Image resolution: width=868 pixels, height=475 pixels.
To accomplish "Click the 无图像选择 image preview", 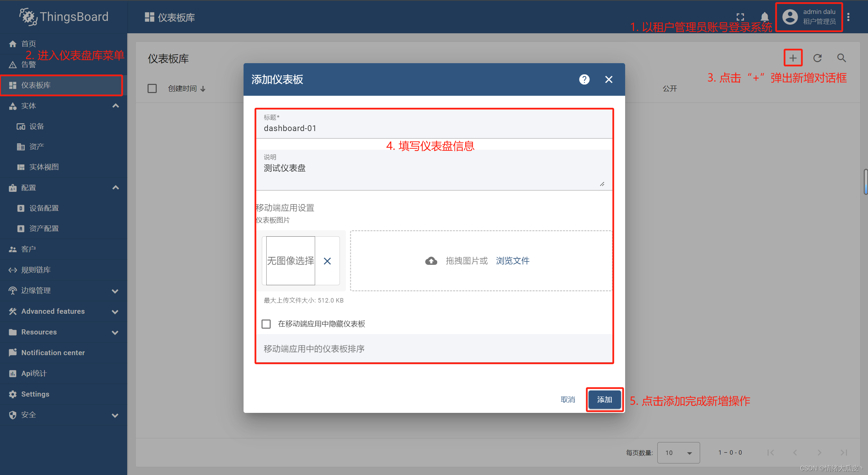I will 291,261.
